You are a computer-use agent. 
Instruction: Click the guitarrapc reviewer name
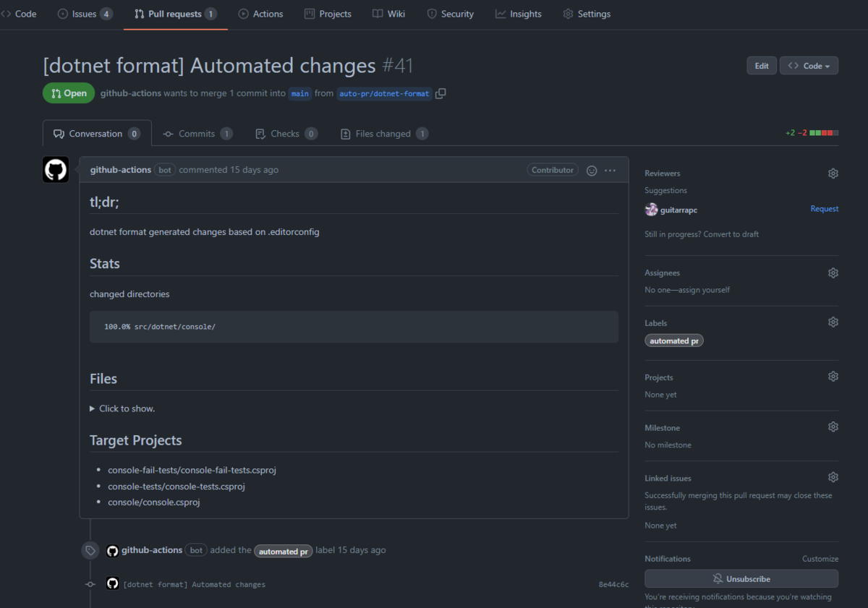coord(679,210)
